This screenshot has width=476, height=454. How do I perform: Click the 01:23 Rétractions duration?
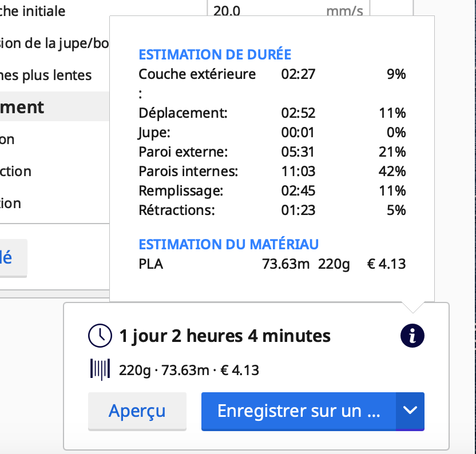click(x=298, y=210)
